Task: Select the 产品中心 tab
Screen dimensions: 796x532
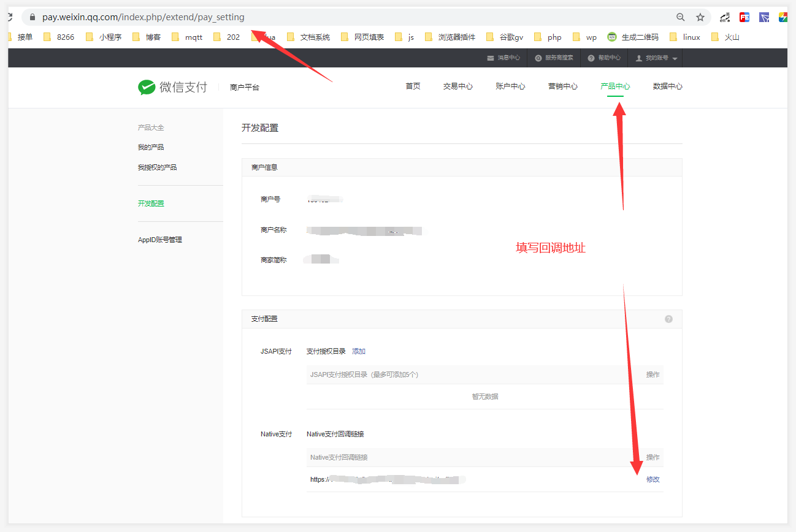Action: pyautogui.click(x=615, y=86)
